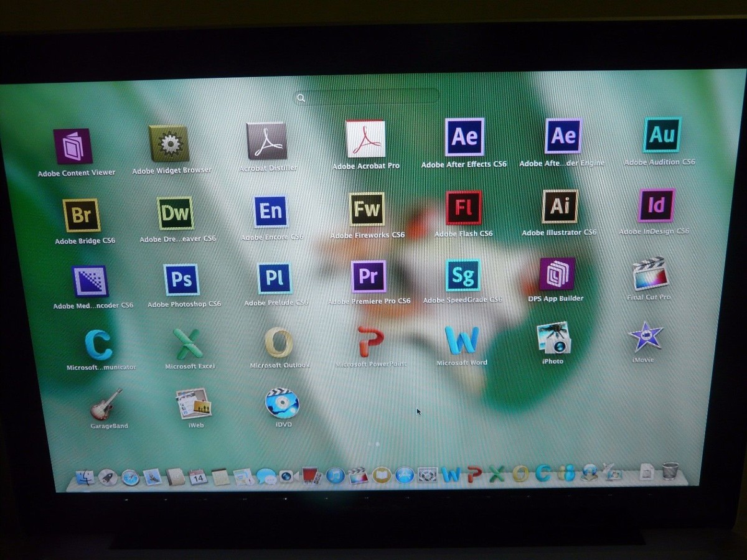Open Acrobat Distiller app
747x560 pixels.
266,141
